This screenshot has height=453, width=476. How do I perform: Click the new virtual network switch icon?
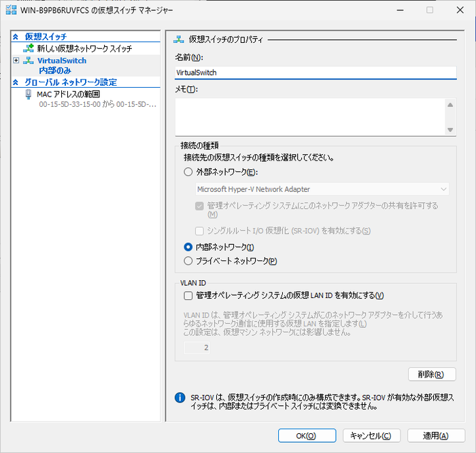[x=29, y=48]
